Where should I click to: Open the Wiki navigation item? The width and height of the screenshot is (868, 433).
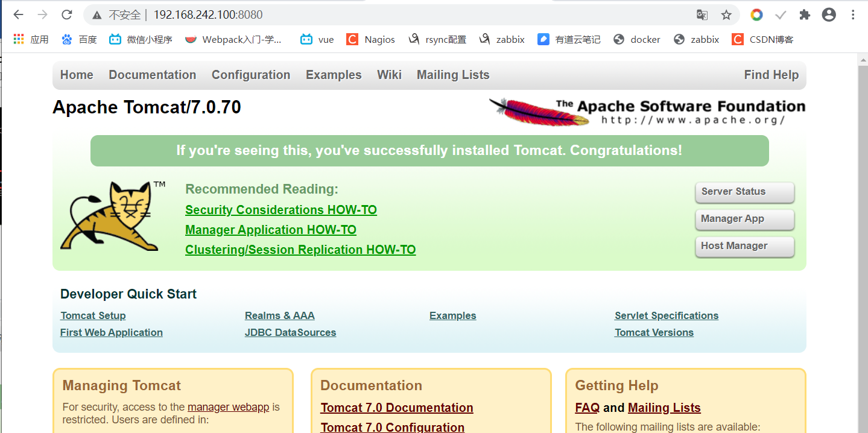[x=389, y=75]
